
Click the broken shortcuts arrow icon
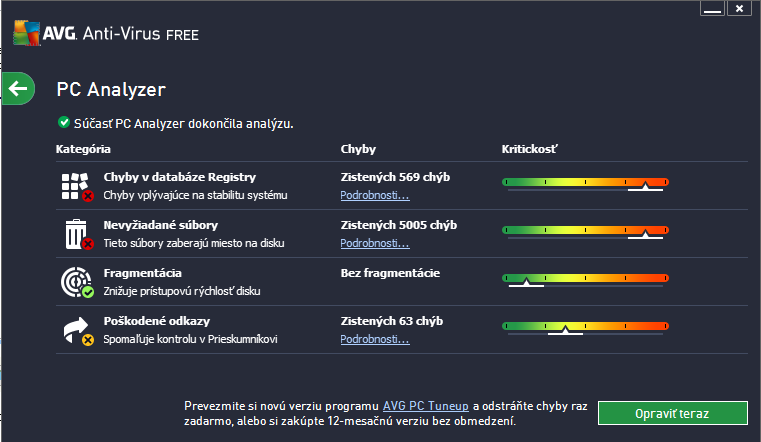click(x=76, y=330)
